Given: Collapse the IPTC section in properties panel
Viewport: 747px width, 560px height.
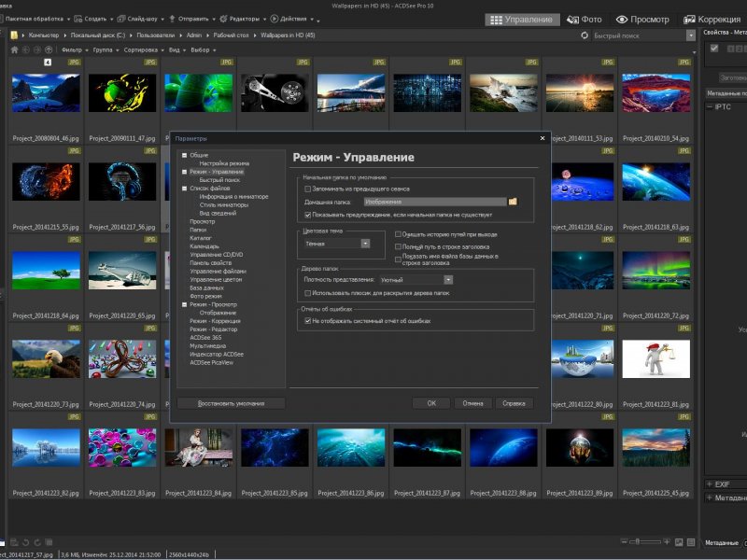Looking at the screenshot, I should (x=710, y=106).
